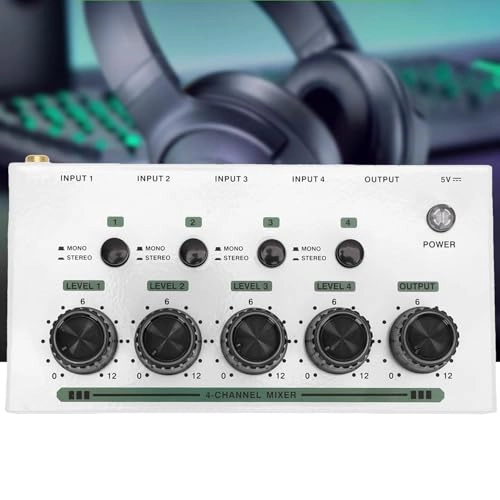The width and height of the screenshot is (500, 500).
Task: Click the POWER text under the button
Action: click(x=439, y=244)
